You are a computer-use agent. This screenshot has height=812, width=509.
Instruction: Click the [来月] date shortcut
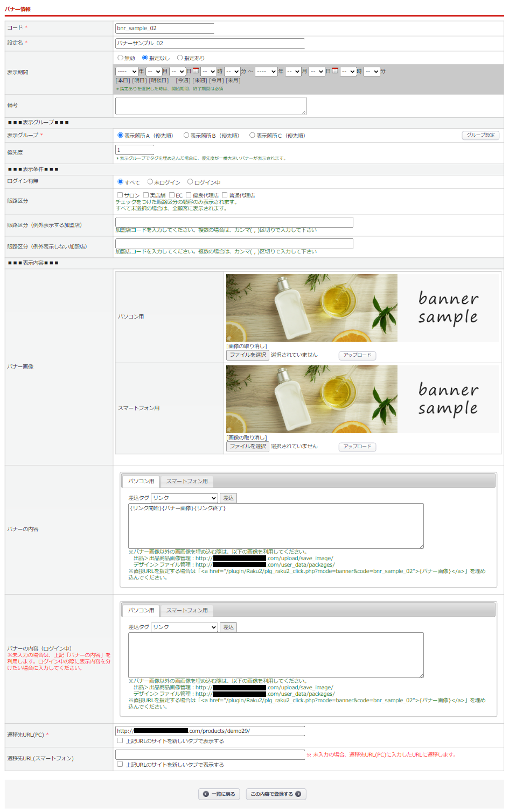tap(233, 80)
